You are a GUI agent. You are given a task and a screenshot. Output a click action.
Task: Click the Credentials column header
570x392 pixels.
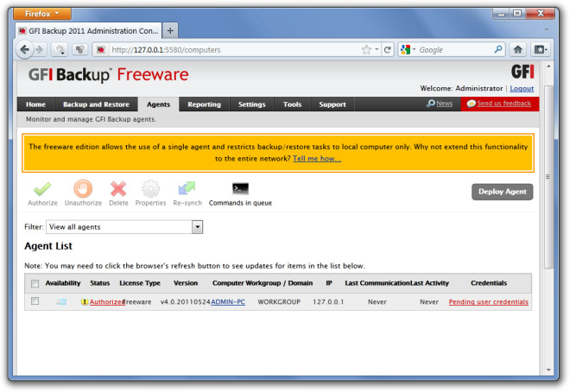coord(489,283)
